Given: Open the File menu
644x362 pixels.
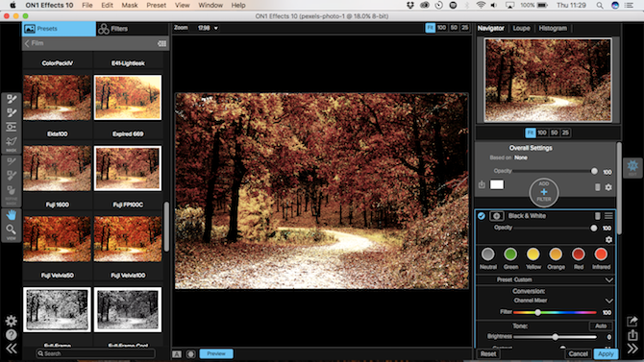Looking at the screenshot, I should tap(87, 6).
